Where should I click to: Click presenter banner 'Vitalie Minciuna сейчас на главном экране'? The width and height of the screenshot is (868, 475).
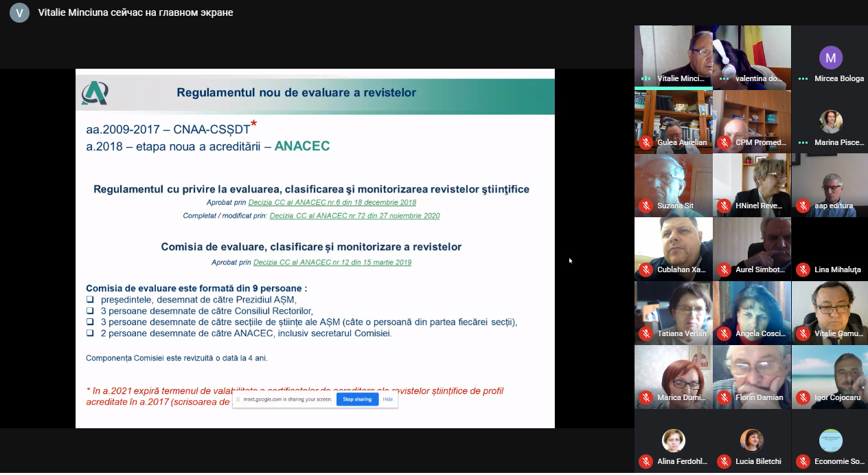(x=135, y=12)
